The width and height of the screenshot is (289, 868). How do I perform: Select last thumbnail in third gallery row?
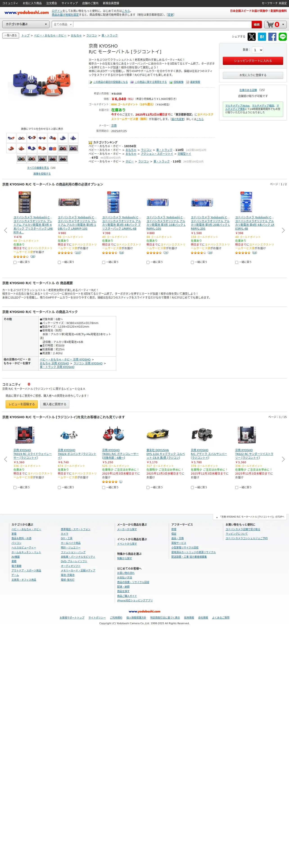(x=63, y=159)
